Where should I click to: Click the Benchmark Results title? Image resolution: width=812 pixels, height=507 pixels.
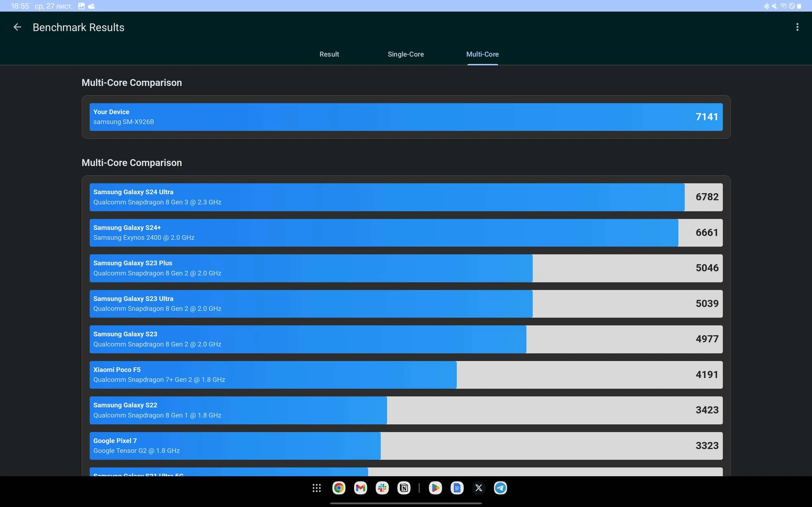(78, 27)
